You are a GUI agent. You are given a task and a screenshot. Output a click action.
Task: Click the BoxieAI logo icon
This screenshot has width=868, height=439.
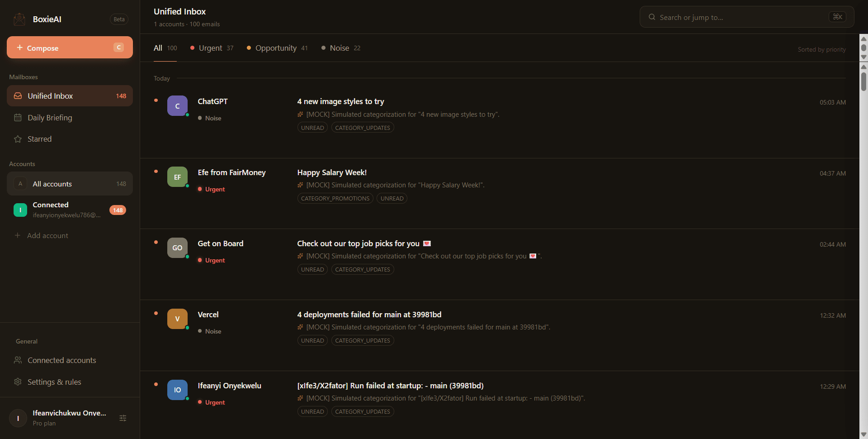[19, 19]
